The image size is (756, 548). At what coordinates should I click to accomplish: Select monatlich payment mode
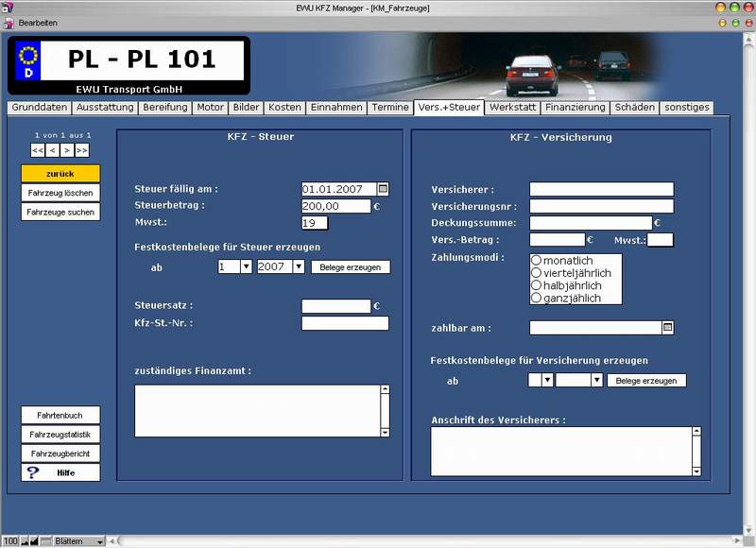tap(536, 260)
